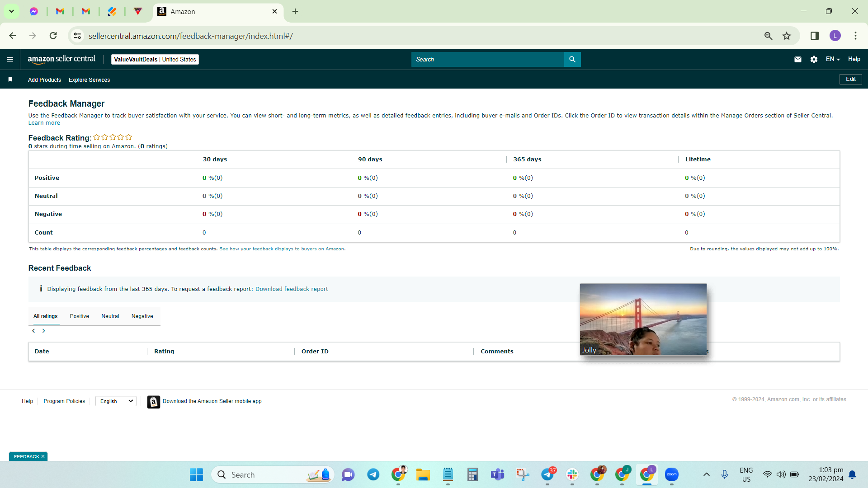Image resolution: width=868 pixels, height=488 pixels.
Task: Open Add Products menu item
Action: (44, 80)
